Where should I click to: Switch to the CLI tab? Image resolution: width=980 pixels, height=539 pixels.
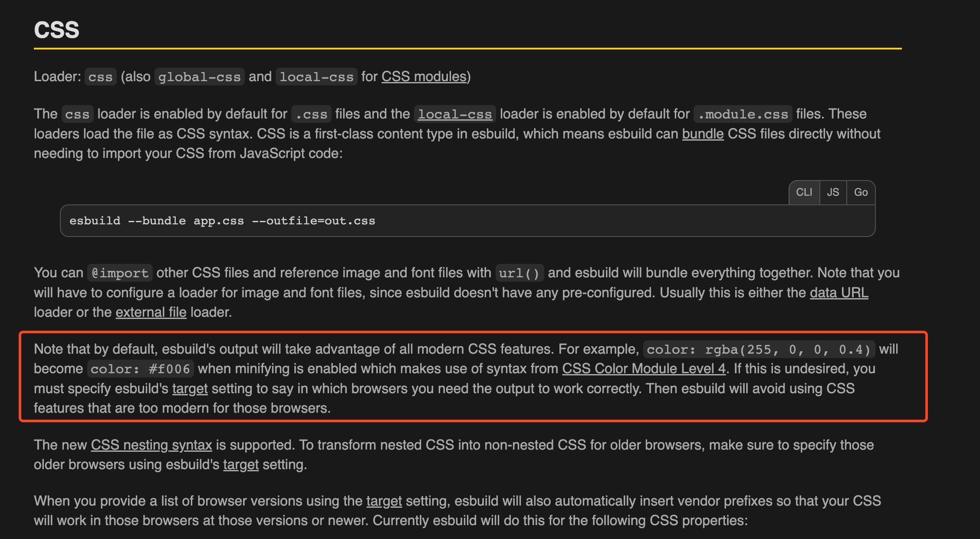pyautogui.click(x=804, y=192)
